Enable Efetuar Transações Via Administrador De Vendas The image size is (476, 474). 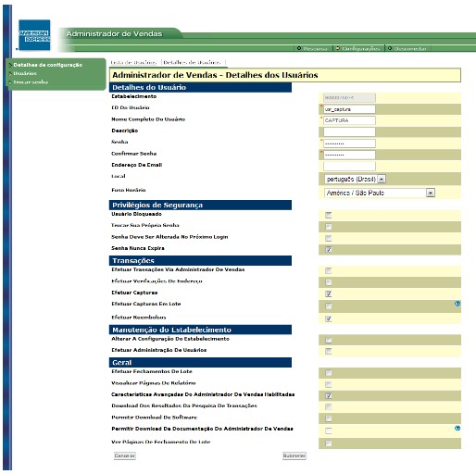(329, 271)
